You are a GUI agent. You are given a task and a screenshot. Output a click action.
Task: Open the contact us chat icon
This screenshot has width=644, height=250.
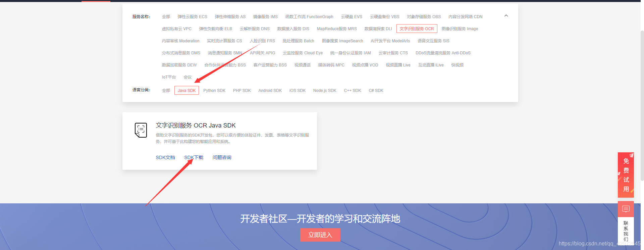626,209
